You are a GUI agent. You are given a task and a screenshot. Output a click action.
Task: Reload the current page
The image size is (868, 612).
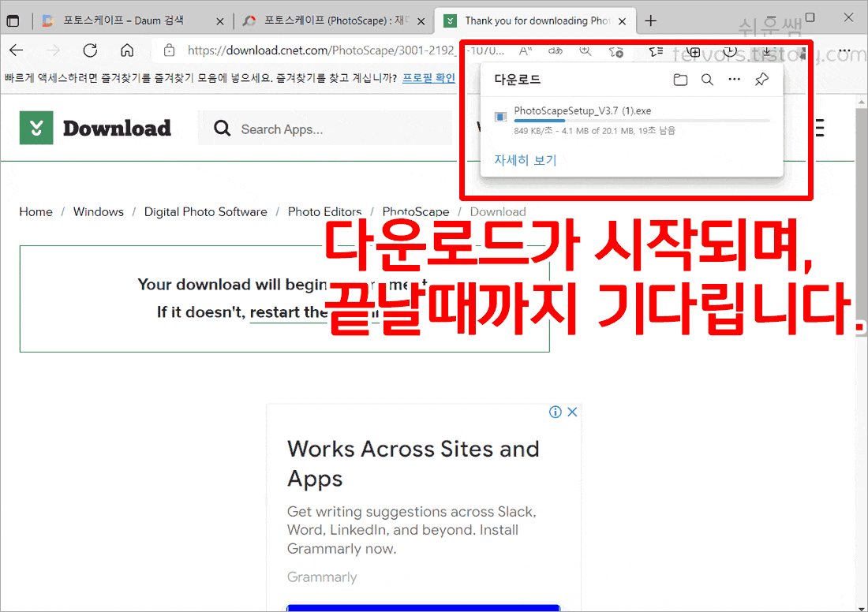(x=90, y=50)
